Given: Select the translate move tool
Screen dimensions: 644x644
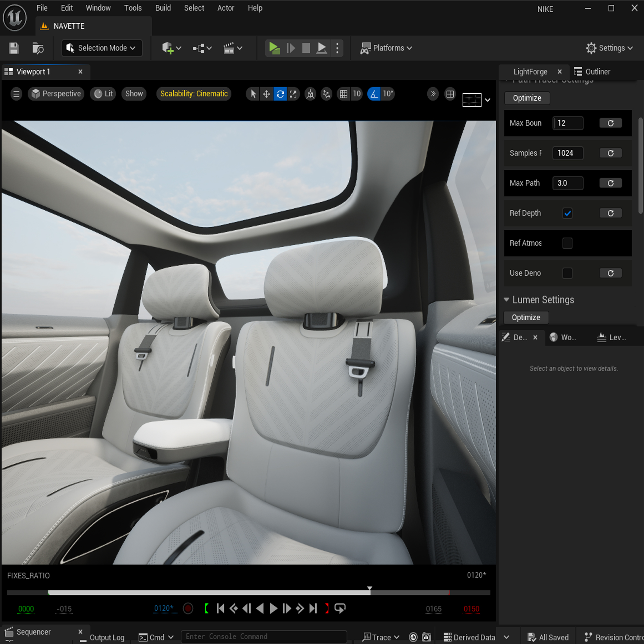Looking at the screenshot, I should 266,94.
